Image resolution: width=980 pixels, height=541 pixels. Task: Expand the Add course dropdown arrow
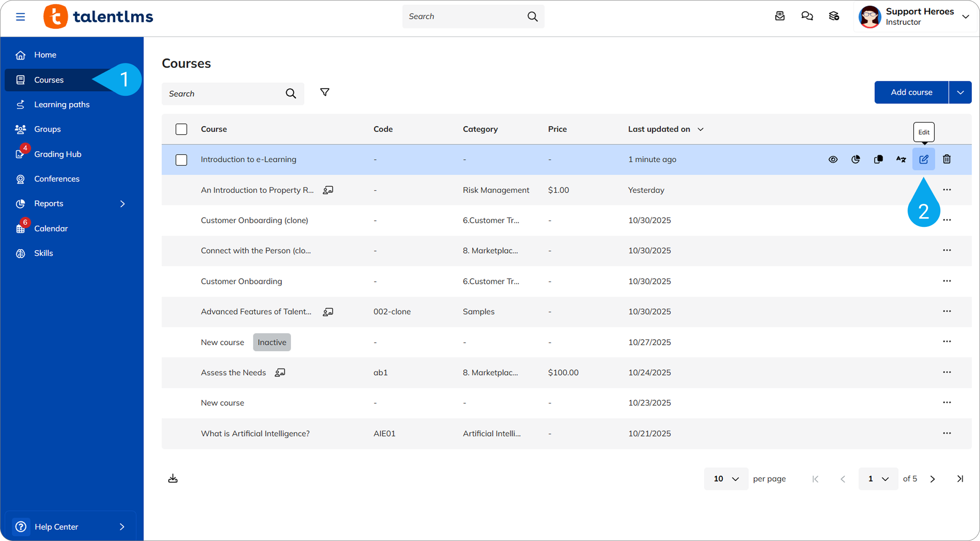(960, 92)
